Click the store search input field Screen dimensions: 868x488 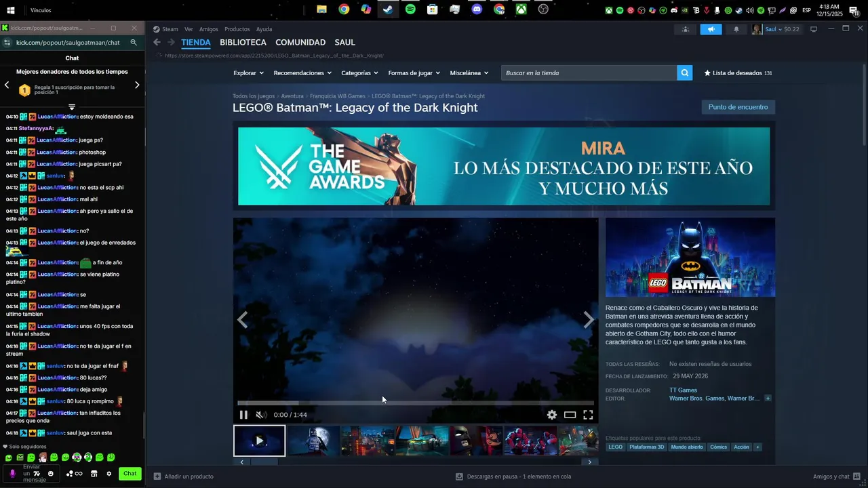click(x=589, y=73)
